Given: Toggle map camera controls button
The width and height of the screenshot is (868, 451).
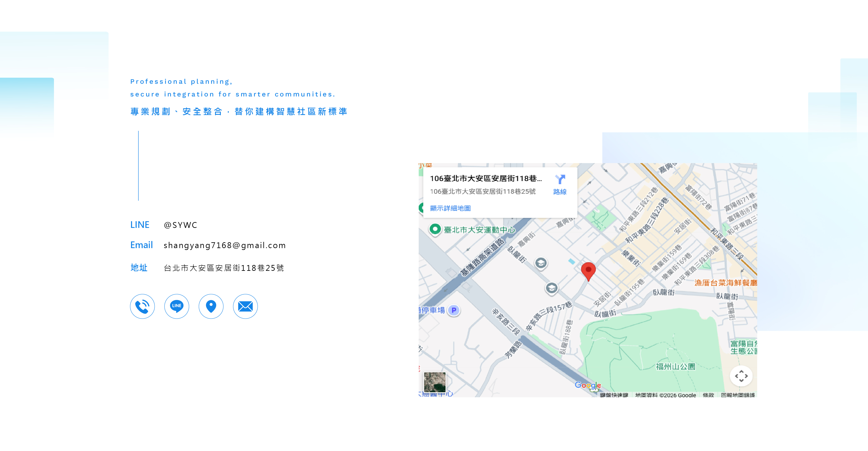Looking at the screenshot, I should coord(741,376).
